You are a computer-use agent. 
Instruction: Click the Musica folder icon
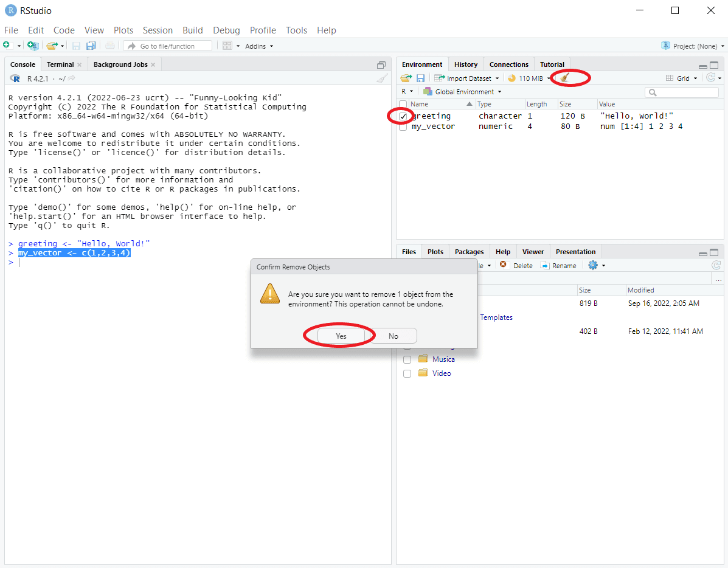[423, 359]
